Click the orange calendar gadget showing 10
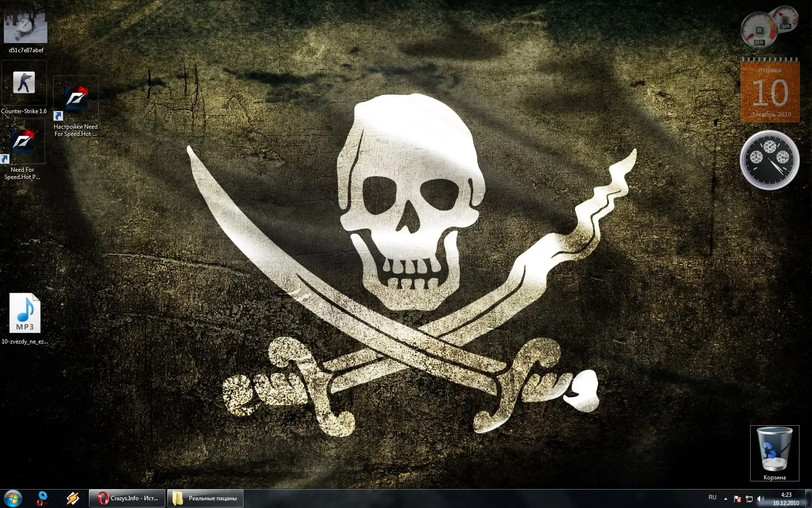 point(770,91)
